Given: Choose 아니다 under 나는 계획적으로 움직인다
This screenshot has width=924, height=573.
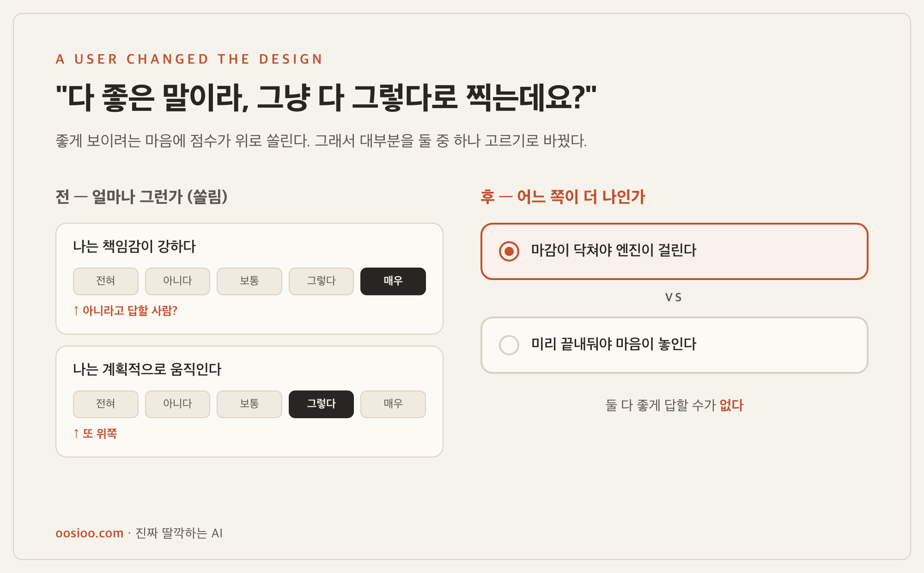Looking at the screenshot, I should (x=177, y=404).
